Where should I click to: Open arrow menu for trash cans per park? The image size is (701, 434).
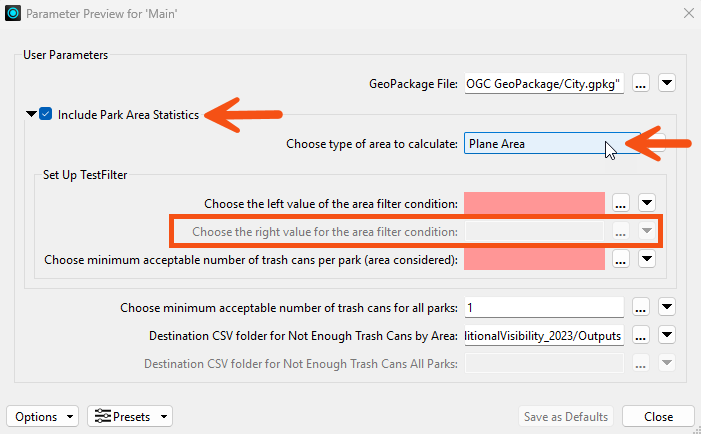pyautogui.click(x=646, y=259)
